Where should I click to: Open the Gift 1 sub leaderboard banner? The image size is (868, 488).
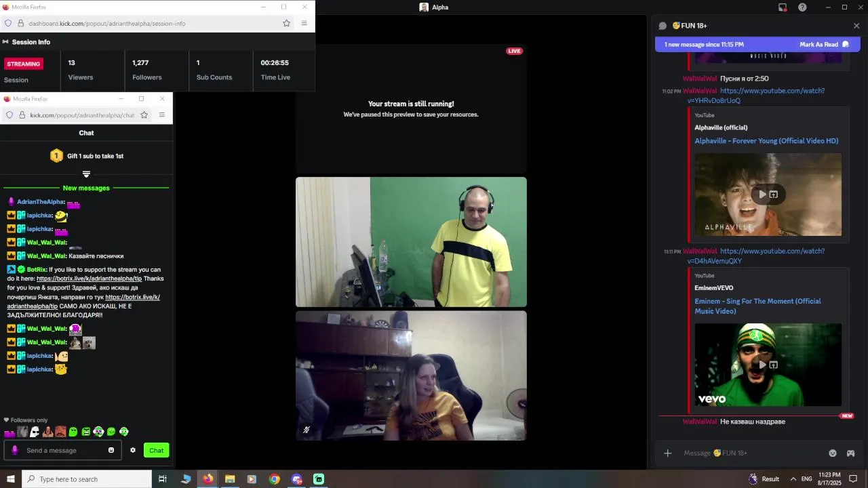pyautogui.click(x=86, y=156)
